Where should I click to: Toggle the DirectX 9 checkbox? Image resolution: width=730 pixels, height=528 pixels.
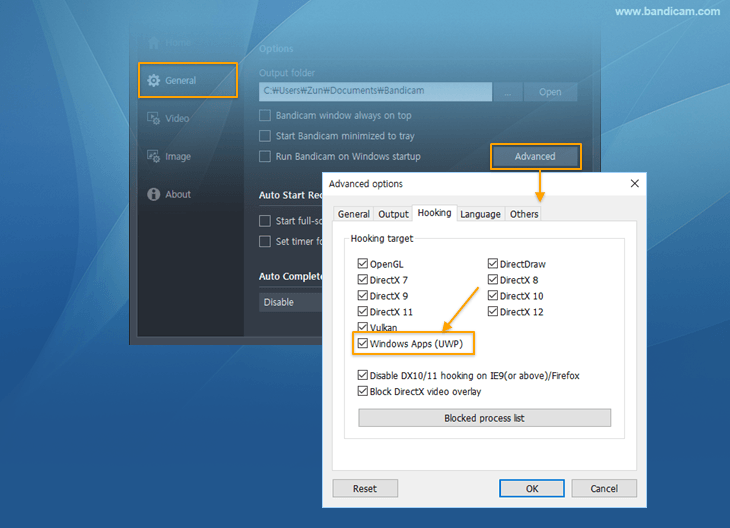[363, 296]
